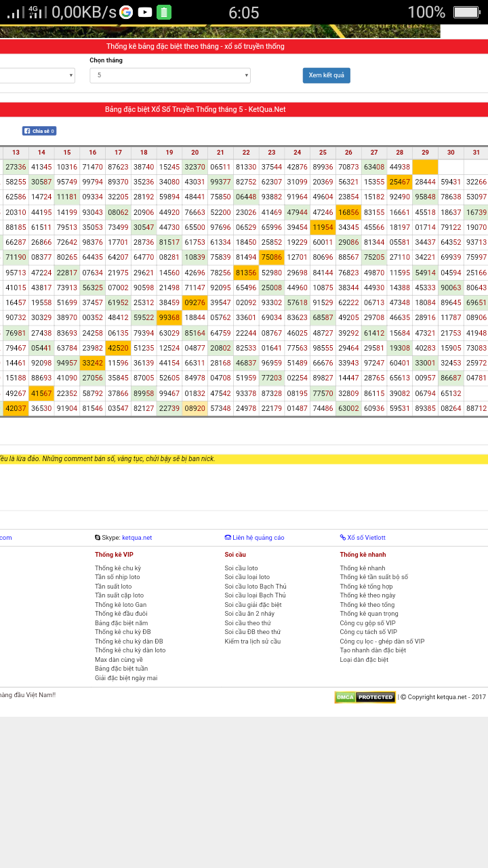Viewport: 488px width, 868px height.
Task: Click highlighted cell 42520
Action: pyautogui.click(x=118, y=348)
